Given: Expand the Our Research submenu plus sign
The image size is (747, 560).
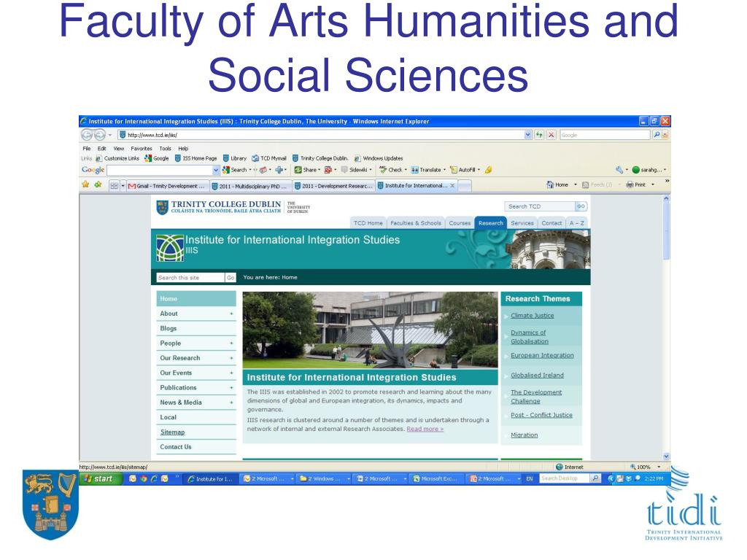Looking at the screenshot, I should [231, 358].
